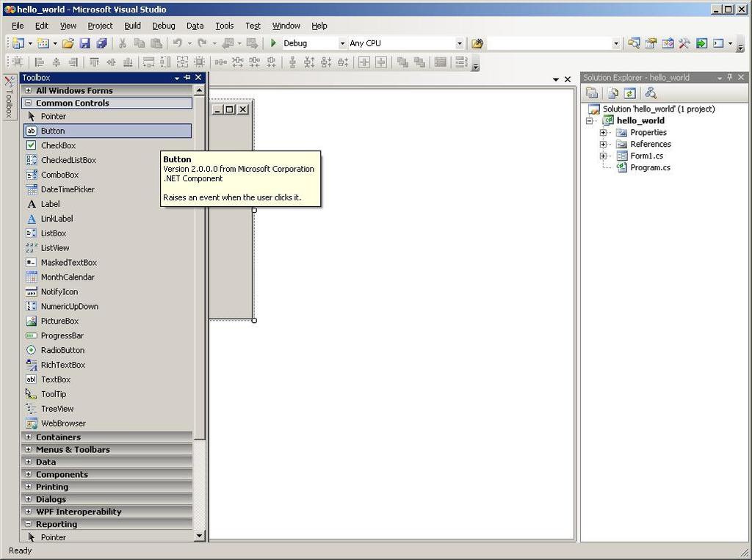Click the collapsed Toolbox side tab
The height and width of the screenshot is (560, 752).
click(x=9, y=98)
